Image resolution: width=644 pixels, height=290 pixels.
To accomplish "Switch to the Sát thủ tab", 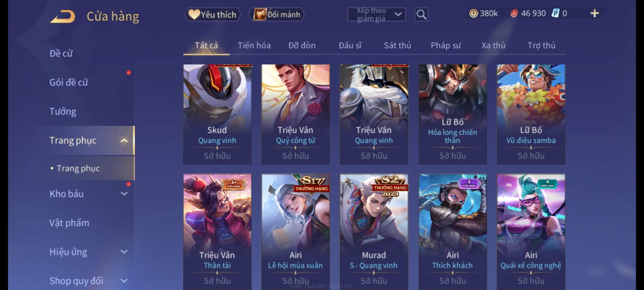I will (397, 45).
